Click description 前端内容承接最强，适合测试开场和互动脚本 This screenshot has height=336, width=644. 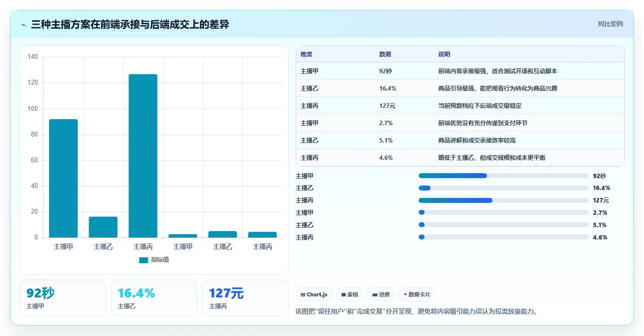pyautogui.click(x=498, y=71)
